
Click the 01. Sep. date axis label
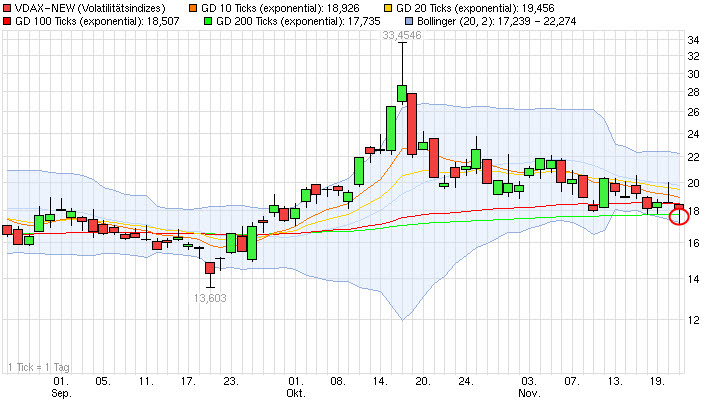pos(61,387)
